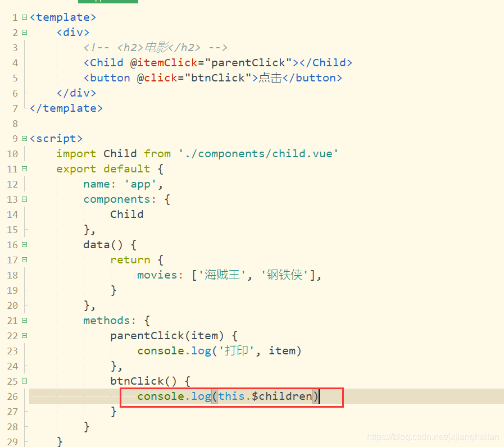Viewport: 504px width, 447px height.
Task: Collapse the parentClick fold marker on line 22
Action: (x=24, y=335)
